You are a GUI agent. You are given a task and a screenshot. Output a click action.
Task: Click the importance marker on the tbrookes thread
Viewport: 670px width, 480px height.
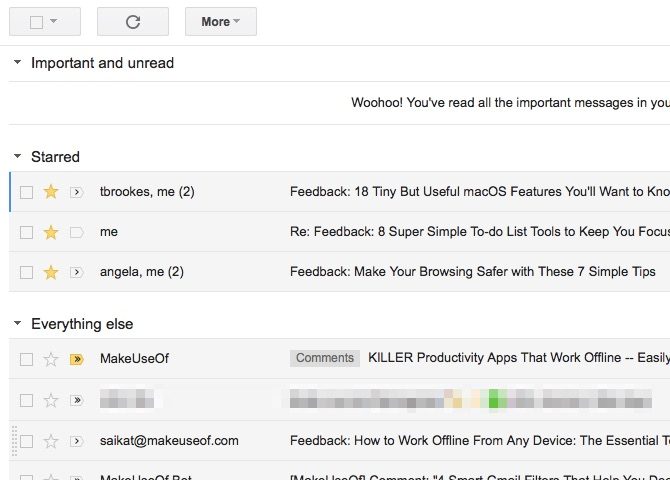(x=76, y=192)
